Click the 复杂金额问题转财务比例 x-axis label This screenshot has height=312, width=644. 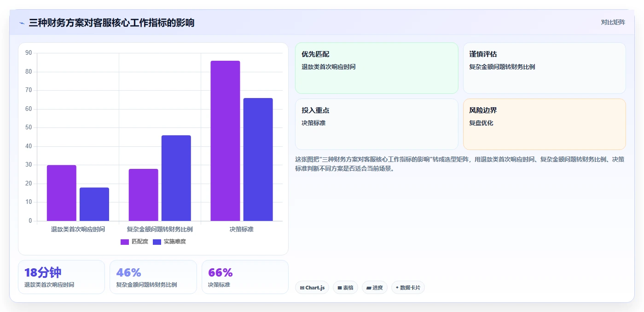160,229
